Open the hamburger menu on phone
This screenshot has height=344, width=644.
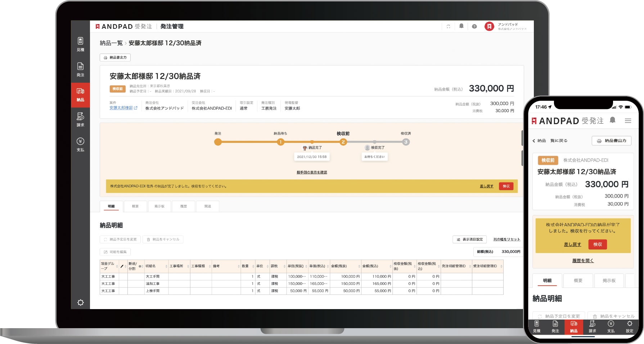tap(628, 121)
